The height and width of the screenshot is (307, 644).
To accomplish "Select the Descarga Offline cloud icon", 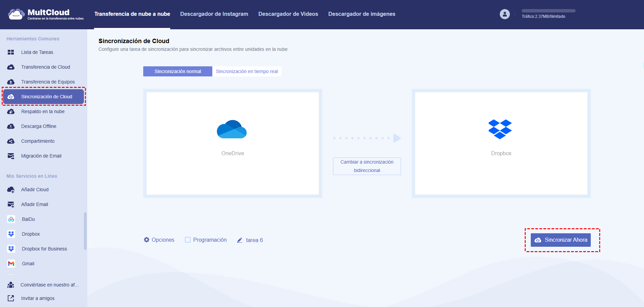I will click(x=11, y=126).
